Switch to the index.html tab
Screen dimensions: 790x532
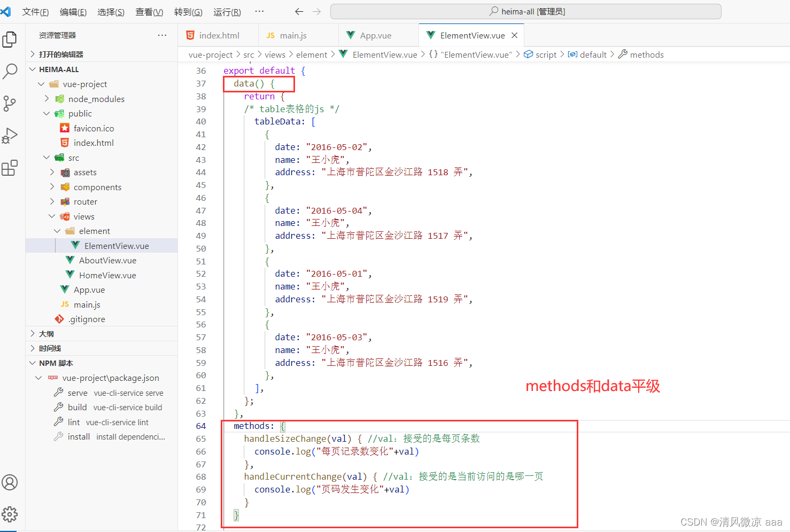pos(218,35)
